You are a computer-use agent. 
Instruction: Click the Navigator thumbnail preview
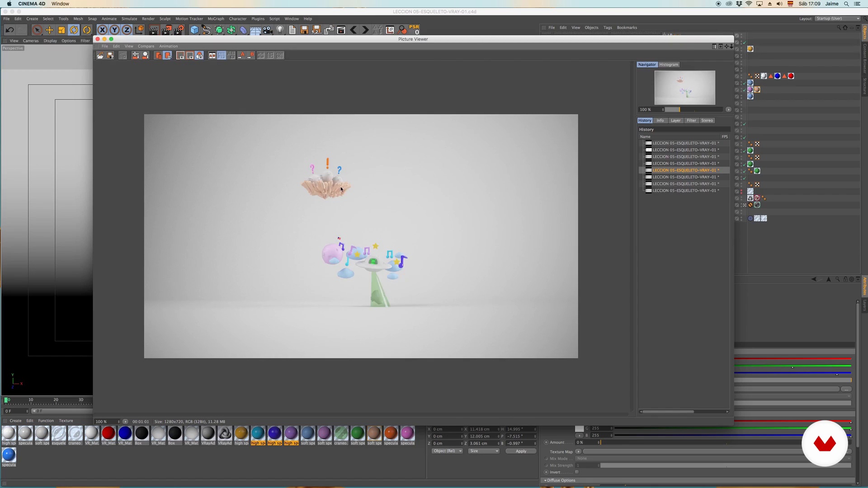(684, 88)
